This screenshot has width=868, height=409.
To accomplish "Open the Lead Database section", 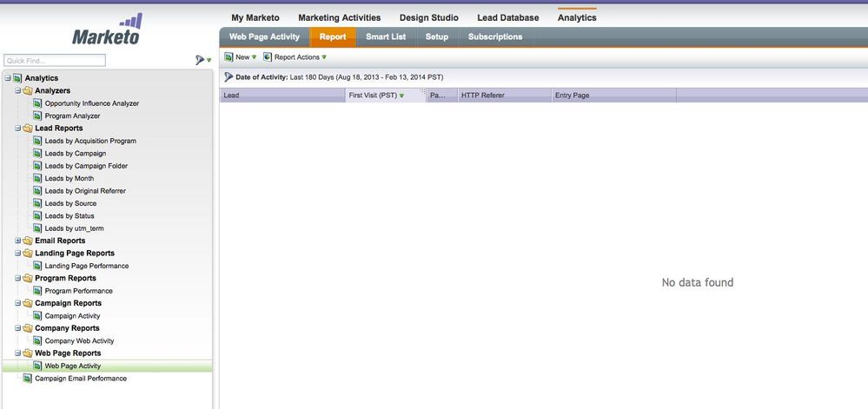I will [507, 17].
